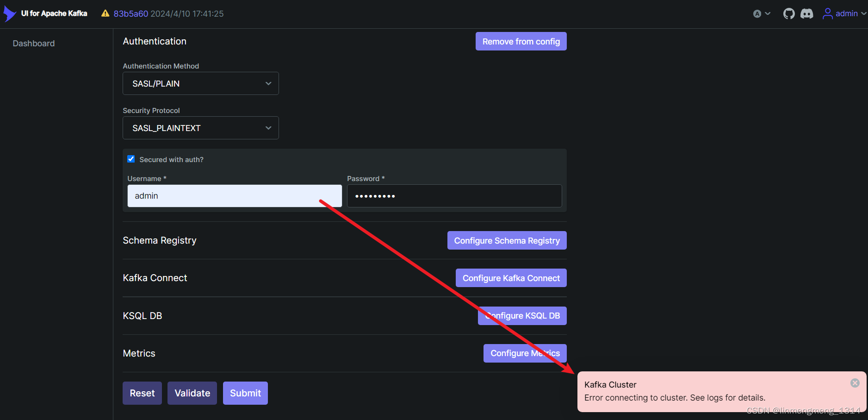Click the Metrics section heading
This screenshot has width=868, height=420.
[139, 353]
